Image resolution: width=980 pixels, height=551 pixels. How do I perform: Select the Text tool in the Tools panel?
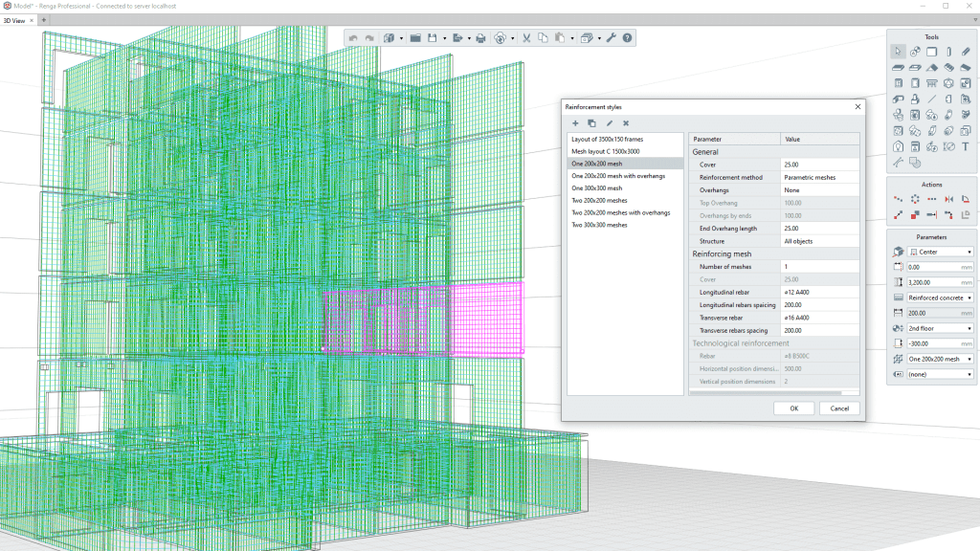[x=965, y=145]
